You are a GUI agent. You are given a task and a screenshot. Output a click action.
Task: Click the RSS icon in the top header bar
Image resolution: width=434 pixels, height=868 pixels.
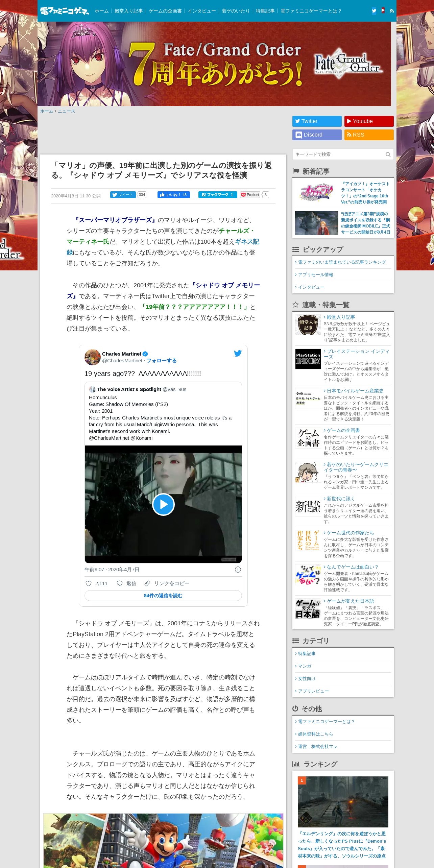point(392,11)
